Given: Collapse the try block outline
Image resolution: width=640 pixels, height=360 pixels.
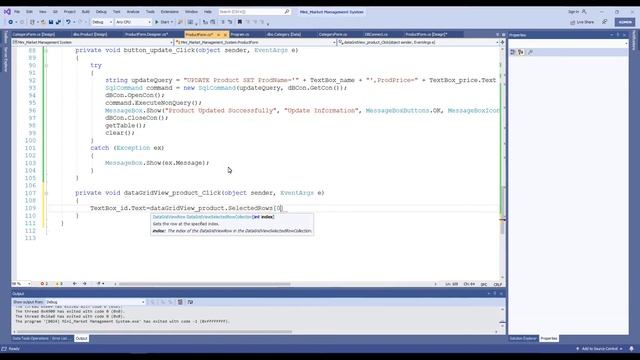Looking at the screenshot, I should [46, 65].
